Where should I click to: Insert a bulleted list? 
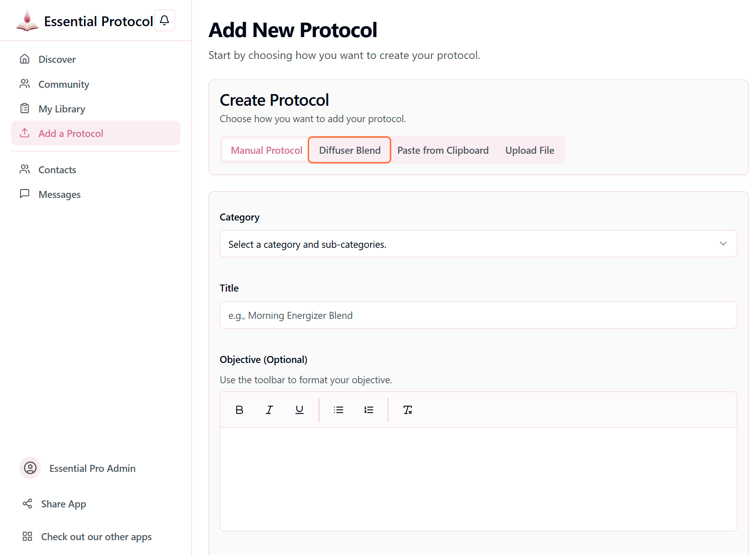[x=339, y=410]
